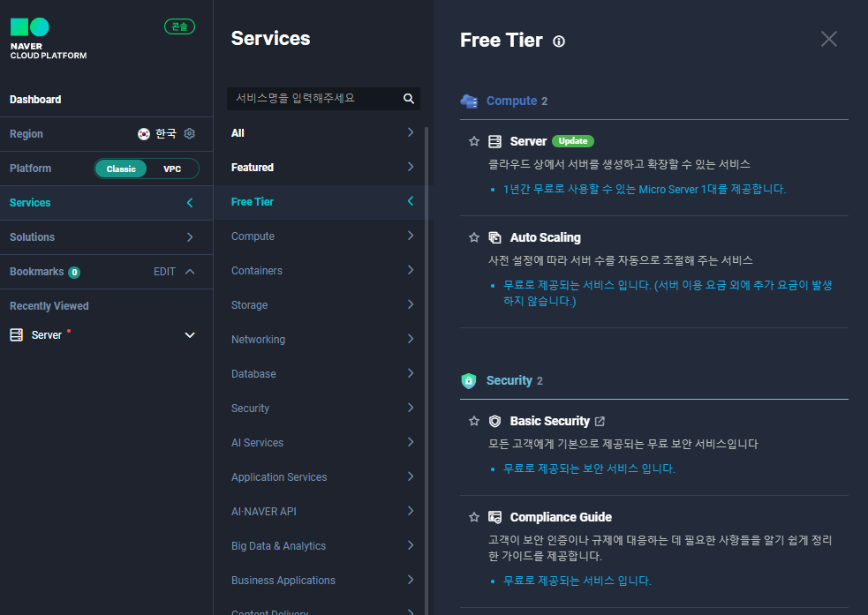Open the Compute category

[322, 236]
